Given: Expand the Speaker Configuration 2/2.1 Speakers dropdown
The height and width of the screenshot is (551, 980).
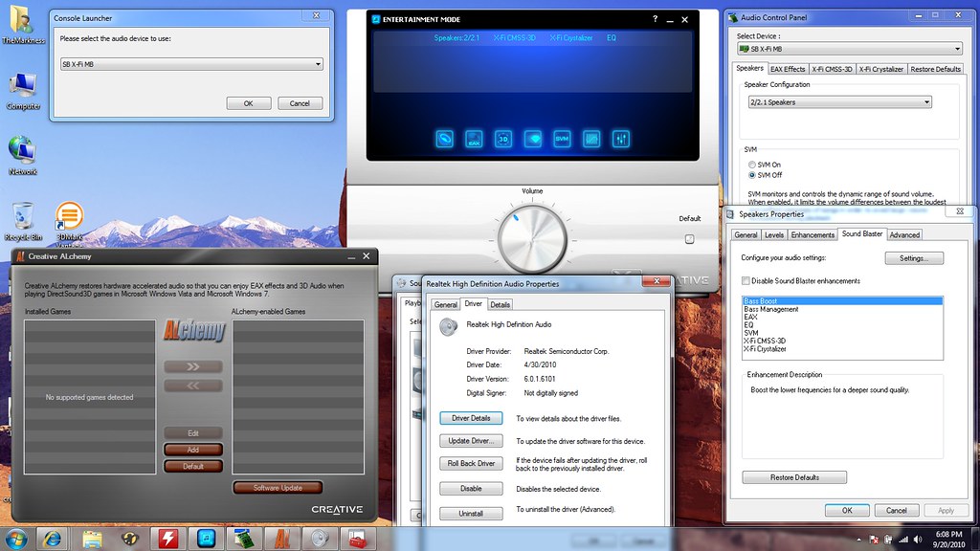Looking at the screenshot, I should coord(926,102).
